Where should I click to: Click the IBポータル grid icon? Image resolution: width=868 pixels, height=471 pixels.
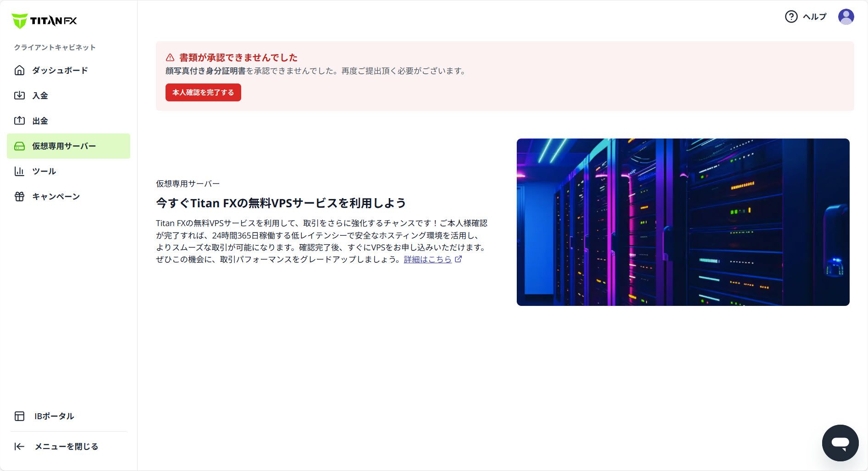point(19,416)
